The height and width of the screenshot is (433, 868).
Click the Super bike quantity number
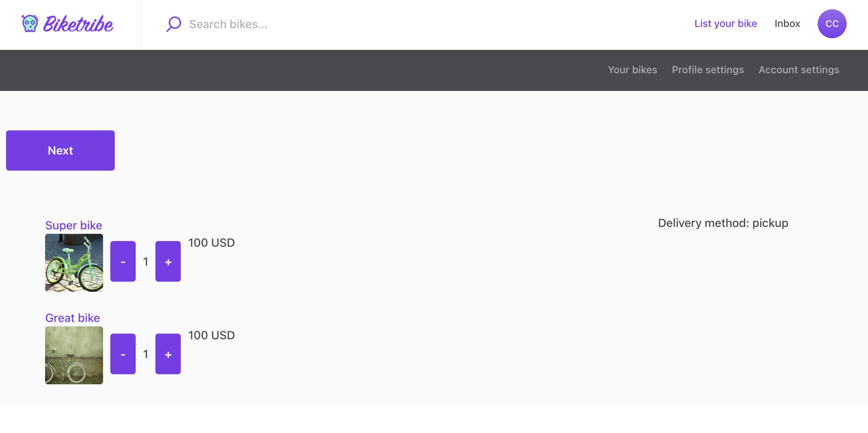point(146,262)
